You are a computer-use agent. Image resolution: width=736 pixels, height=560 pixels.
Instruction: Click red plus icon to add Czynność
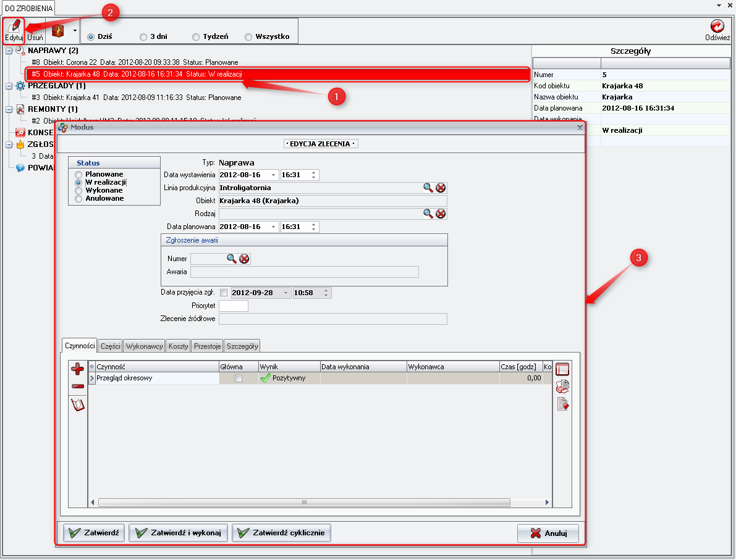coord(78,370)
